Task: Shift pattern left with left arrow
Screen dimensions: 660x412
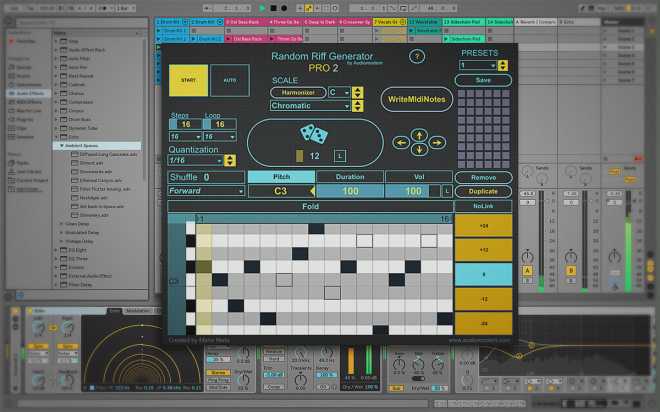Action: click(x=401, y=143)
